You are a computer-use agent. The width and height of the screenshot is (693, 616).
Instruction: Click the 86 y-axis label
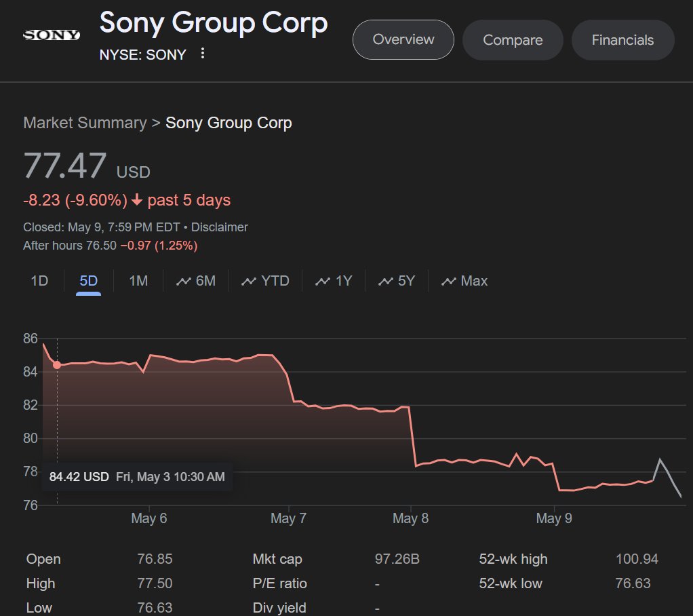tap(31, 339)
